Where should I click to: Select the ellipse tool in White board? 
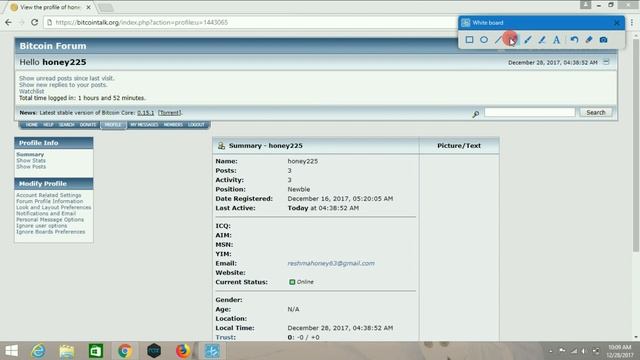pyautogui.click(x=484, y=40)
